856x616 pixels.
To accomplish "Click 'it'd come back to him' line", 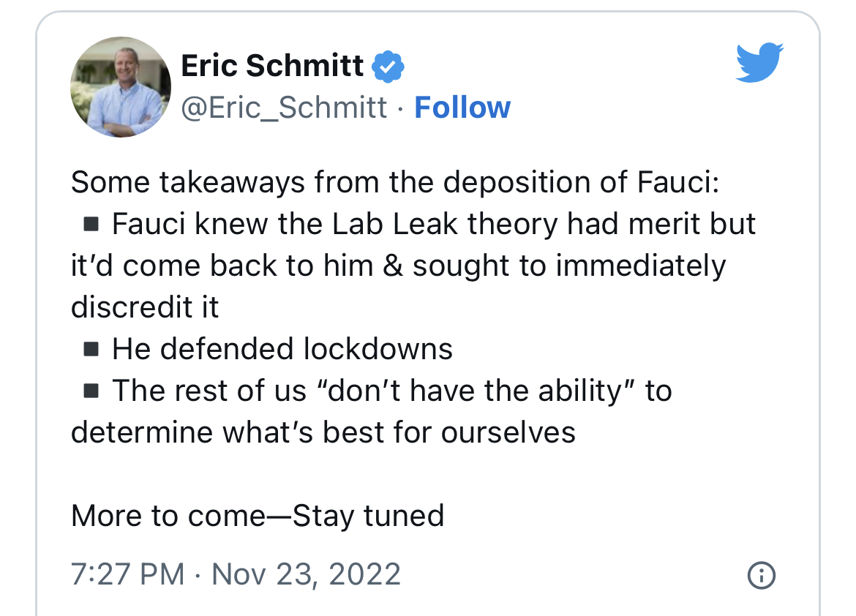I will tap(399, 266).
